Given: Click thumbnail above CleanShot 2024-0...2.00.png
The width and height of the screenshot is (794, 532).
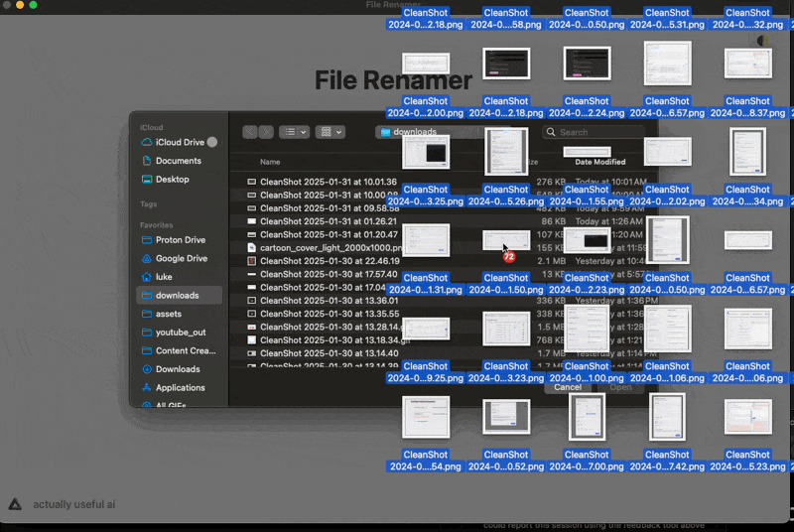Looking at the screenshot, I should click(426, 64).
